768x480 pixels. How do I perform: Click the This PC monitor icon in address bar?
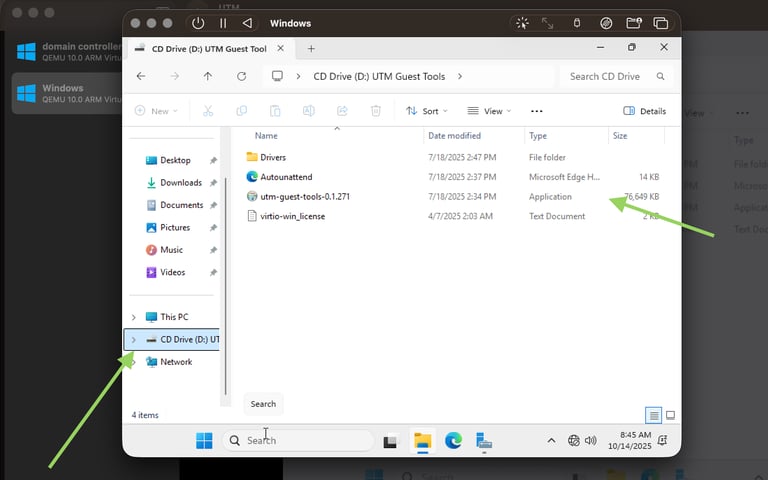(x=277, y=76)
